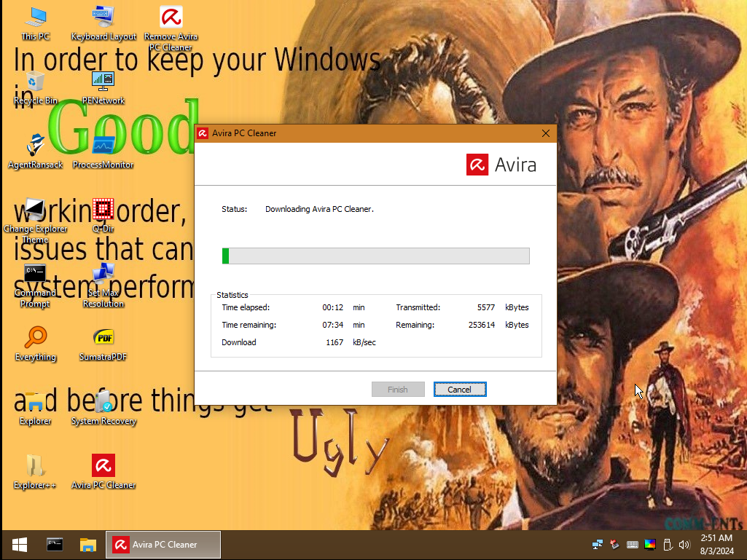The width and height of the screenshot is (747, 560).
Task: Close the Avira PC Cleaner dialog
Action: click(546, 133)
